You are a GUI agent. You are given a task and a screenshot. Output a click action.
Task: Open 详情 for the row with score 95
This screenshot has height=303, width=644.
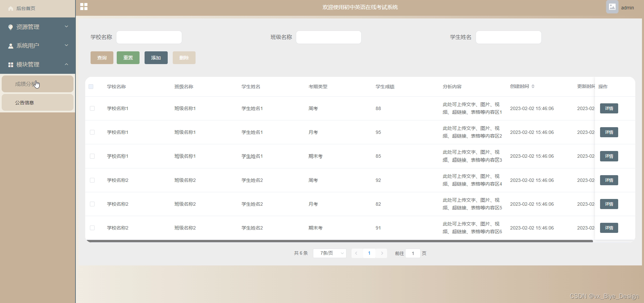click(x=609, y=132)
